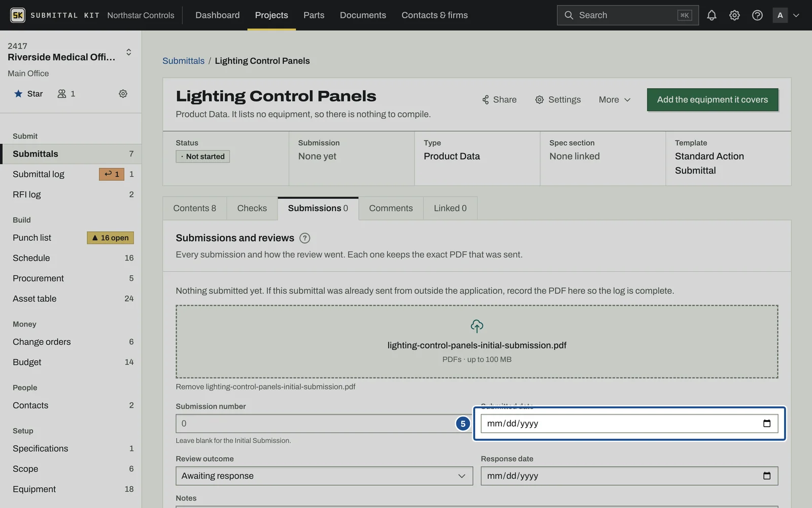Click upload cloud icon in drop zone
The image size is (812, 508).
[x=477, y=326]
